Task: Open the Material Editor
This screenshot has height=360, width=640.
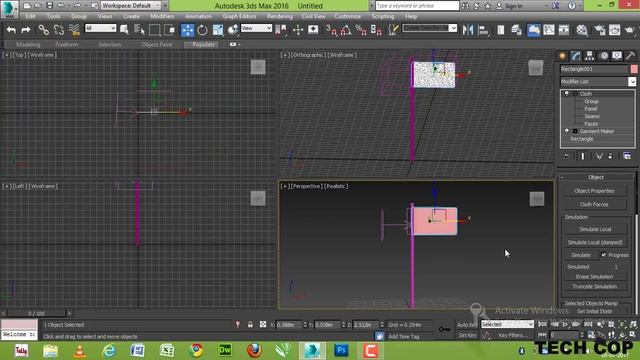Action: click(x=582, y=30)
